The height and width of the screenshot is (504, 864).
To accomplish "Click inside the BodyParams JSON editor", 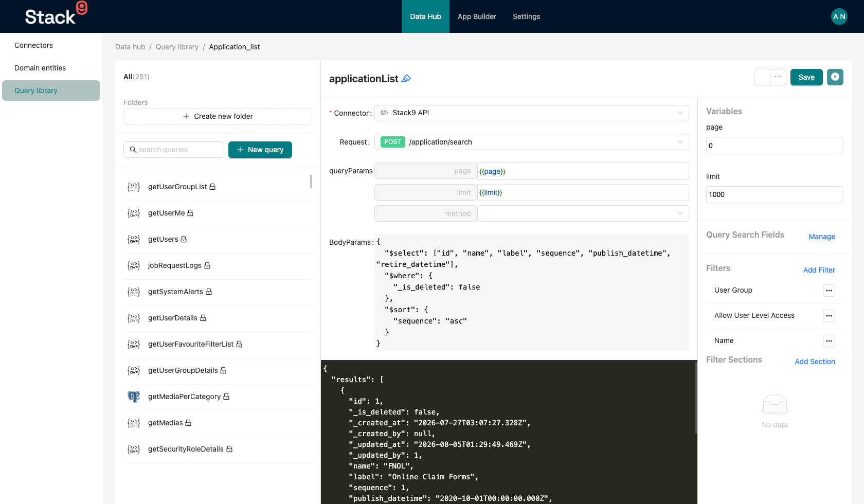I will 532,293.
